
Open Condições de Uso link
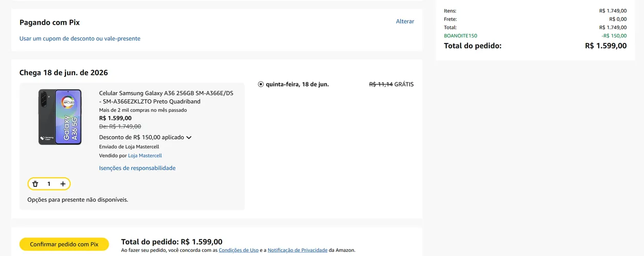tap(239, 250)
